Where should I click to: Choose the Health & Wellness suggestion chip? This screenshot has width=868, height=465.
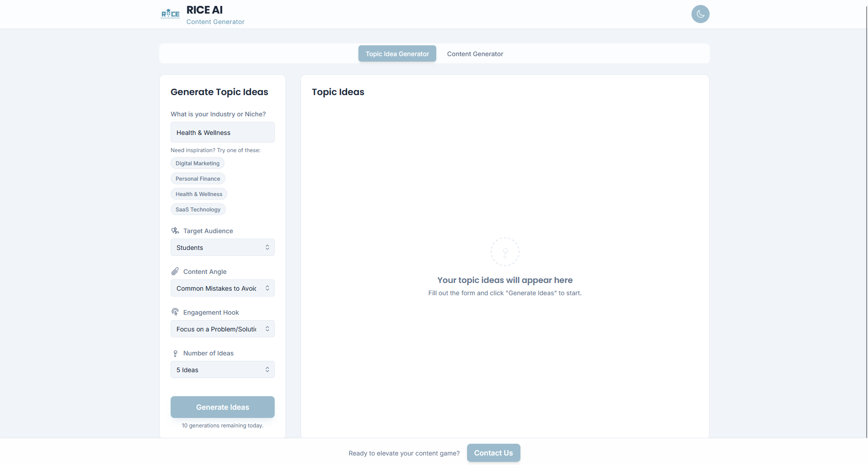tap(199, 194)
